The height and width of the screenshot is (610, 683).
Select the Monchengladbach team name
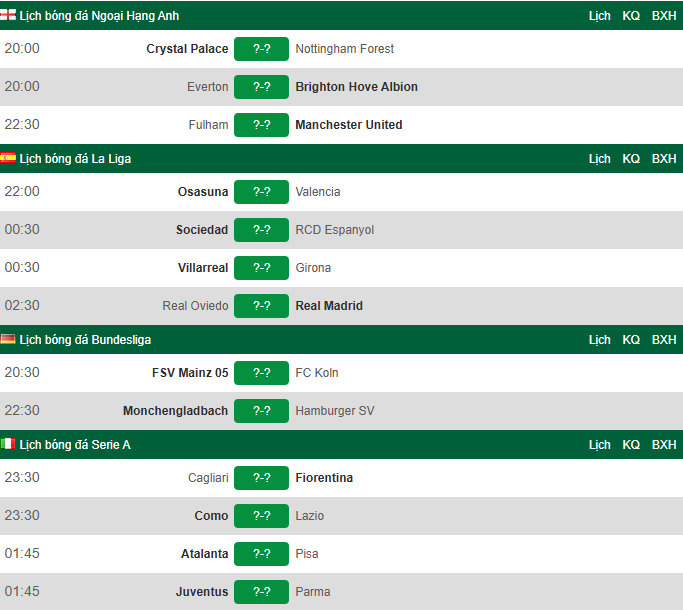[x=175, y=411]
